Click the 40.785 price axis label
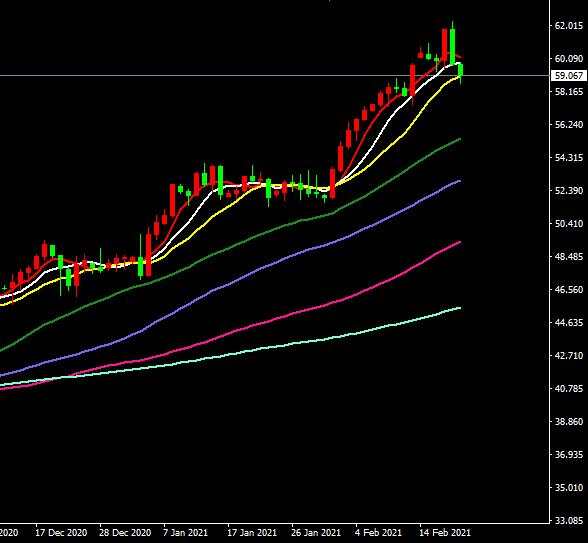 tap(569, 388)
